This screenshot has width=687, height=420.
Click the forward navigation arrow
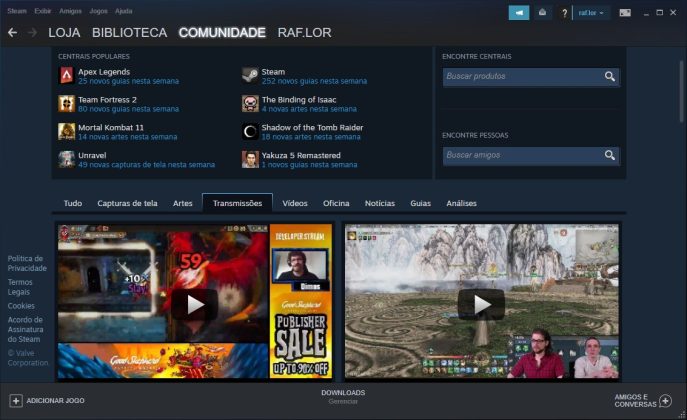pos(32,32)
